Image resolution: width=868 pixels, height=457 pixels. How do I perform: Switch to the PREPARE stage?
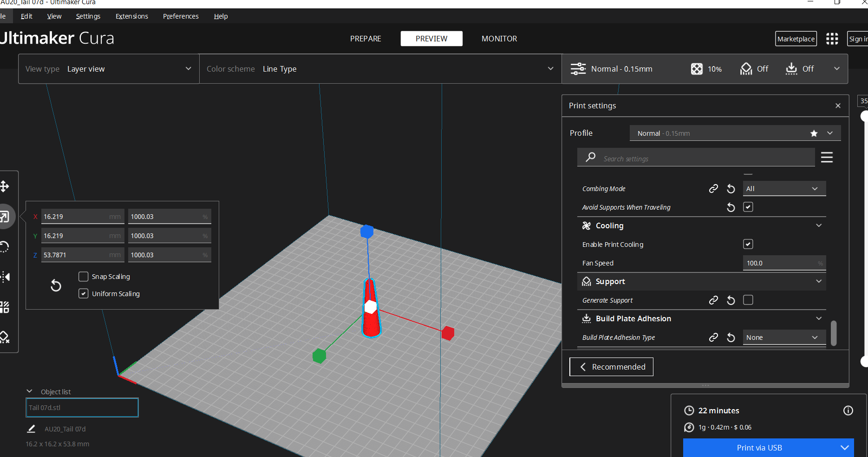(x=365, y=39)
